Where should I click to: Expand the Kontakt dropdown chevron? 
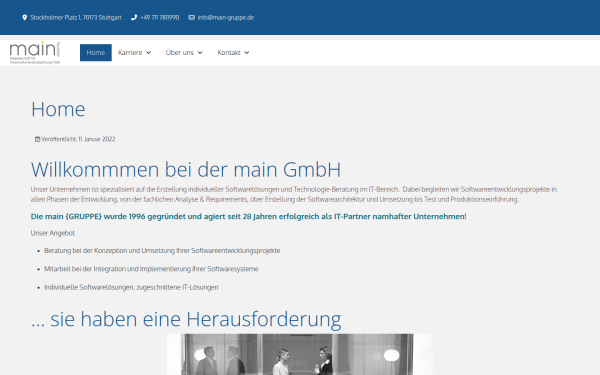point(246,53)
